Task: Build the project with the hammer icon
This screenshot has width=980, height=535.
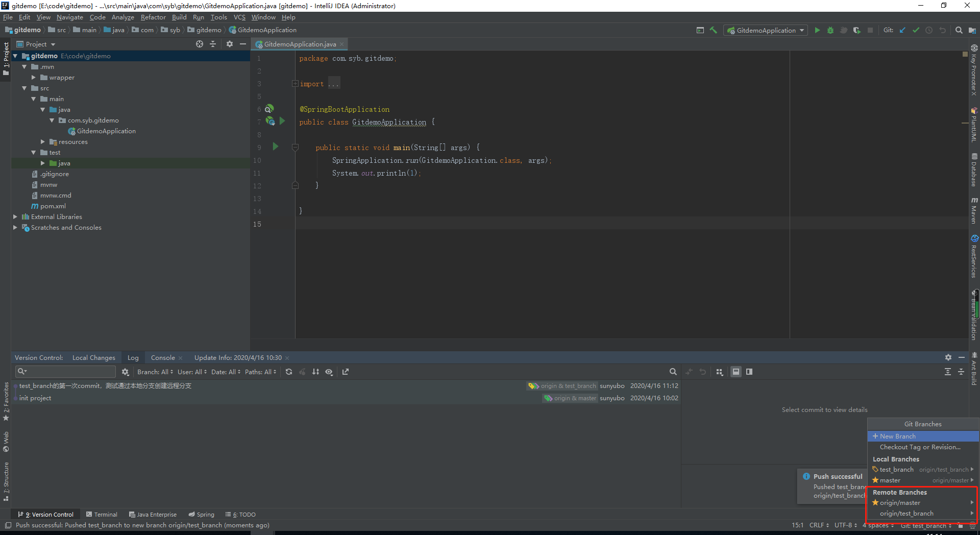Action: 714,30
